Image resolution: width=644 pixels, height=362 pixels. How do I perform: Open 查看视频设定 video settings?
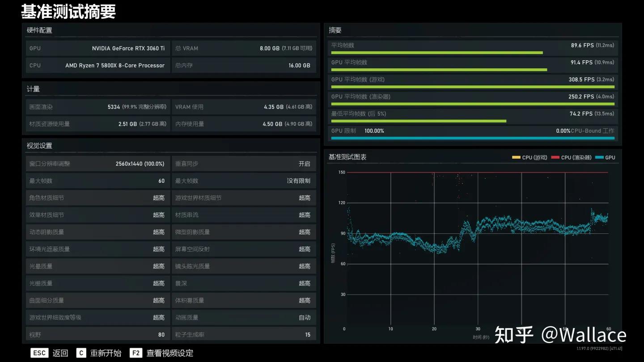click(169, 353)
